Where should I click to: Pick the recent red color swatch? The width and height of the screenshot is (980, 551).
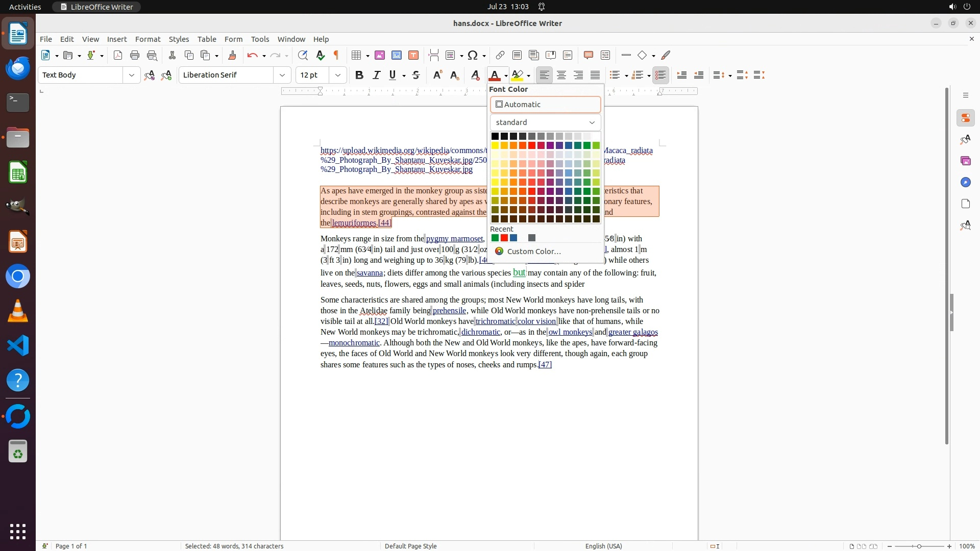coord(504,238)
